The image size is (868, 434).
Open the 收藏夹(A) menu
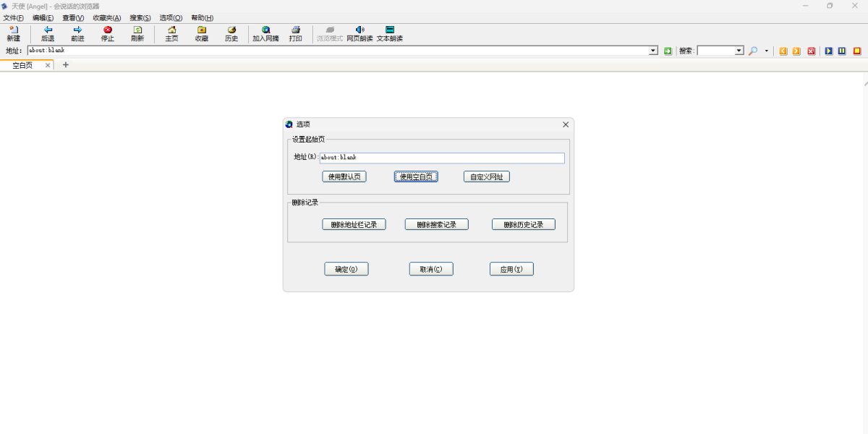107,17
